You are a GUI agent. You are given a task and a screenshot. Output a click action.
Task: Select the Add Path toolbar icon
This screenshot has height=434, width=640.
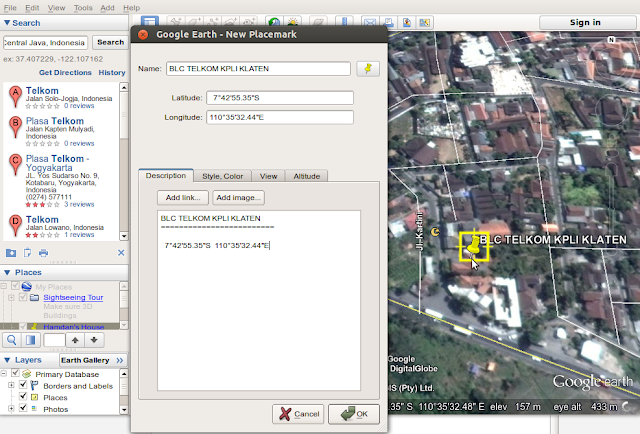coord(213,22)
